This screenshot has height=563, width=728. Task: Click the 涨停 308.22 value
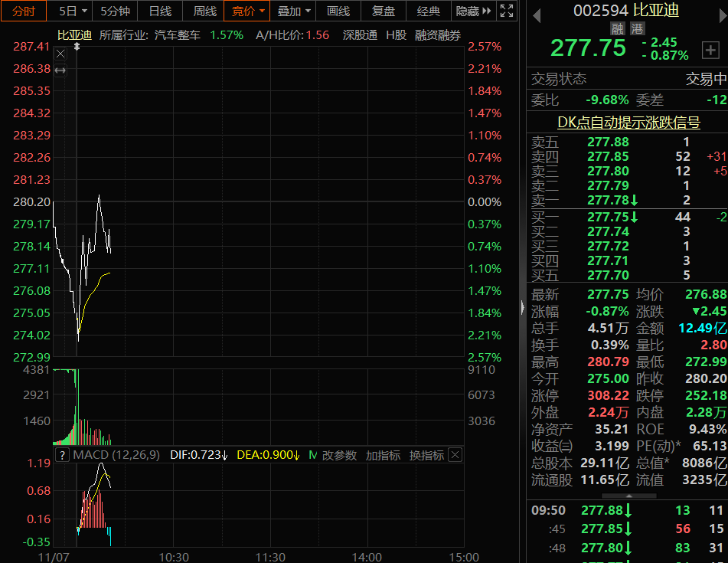coord(609,395)
